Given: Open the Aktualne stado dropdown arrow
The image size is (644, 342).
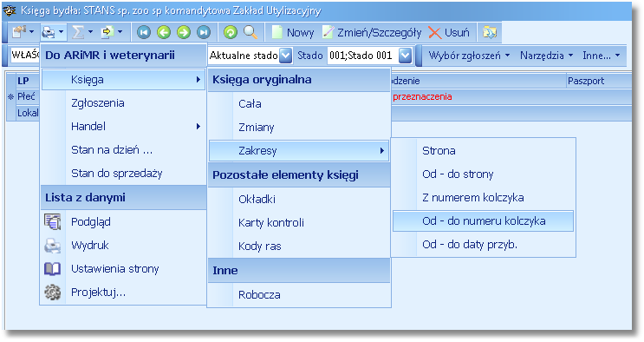Looking at the screenshot, I should pos(286,56).
